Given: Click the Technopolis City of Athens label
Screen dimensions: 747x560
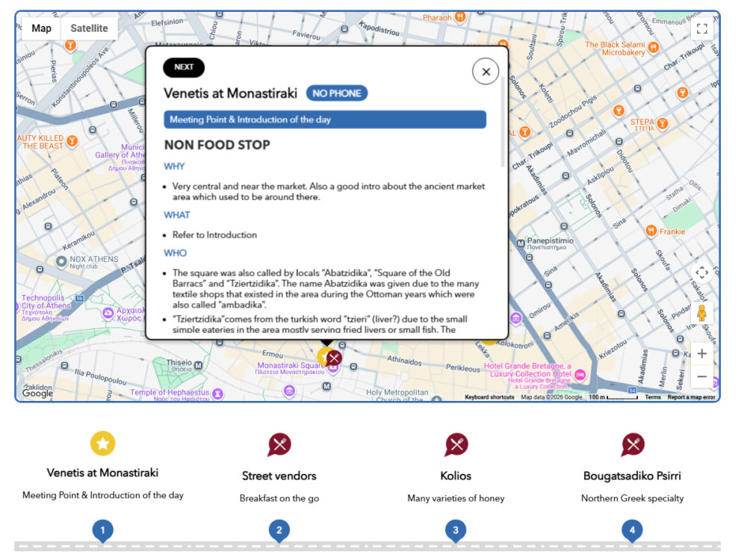Looking at the screenshot, I should point(46,307).
